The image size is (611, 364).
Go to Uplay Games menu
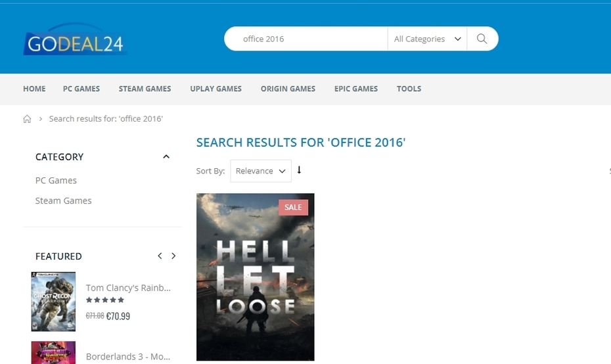(x=215, y=89)
